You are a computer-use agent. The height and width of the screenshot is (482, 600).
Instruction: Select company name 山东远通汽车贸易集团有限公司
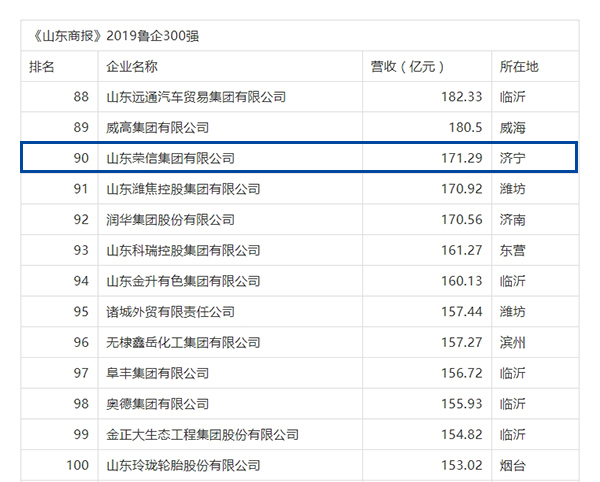tap(196, 97)
